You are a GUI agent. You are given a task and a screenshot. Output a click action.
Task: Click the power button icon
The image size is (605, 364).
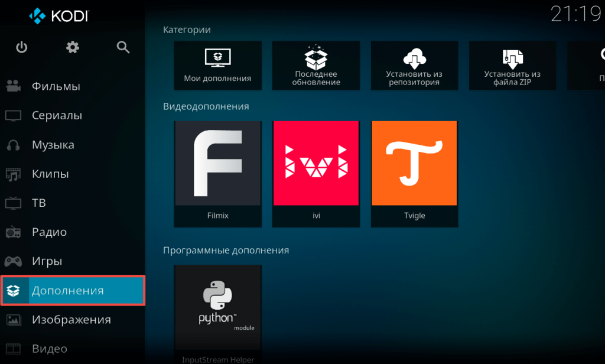coord(22,47)
